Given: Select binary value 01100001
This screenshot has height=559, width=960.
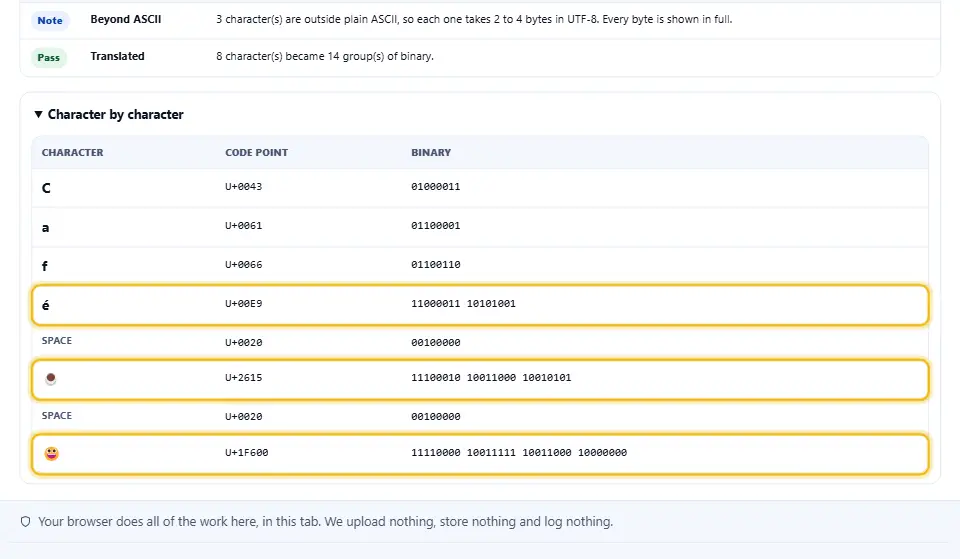Looking at the screenshot, I should pyautogui.click(x=435, y=226).
